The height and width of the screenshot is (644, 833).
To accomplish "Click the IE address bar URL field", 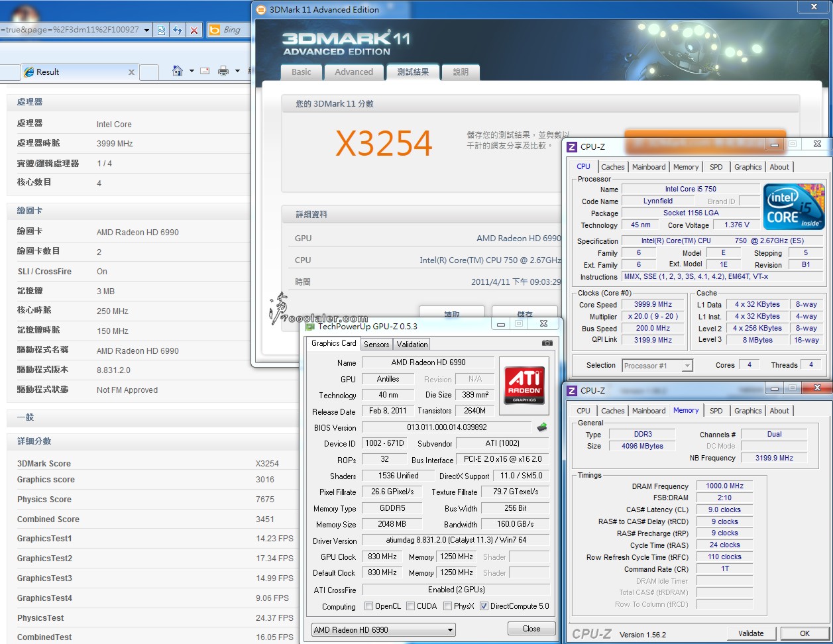I will (x=70, y=30).
